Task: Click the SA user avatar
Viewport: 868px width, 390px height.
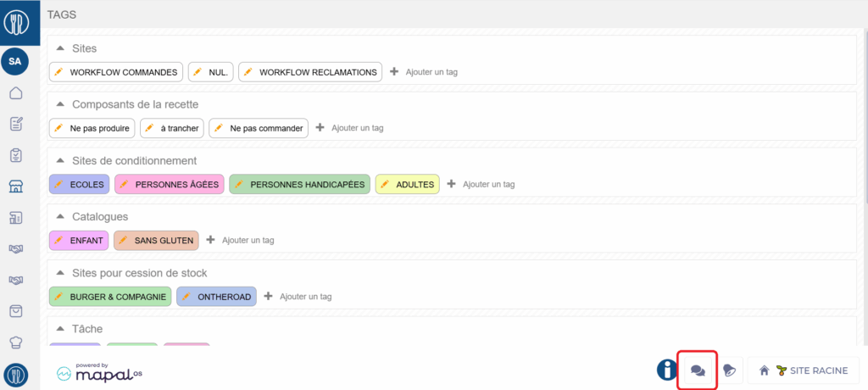Action: 15,61
